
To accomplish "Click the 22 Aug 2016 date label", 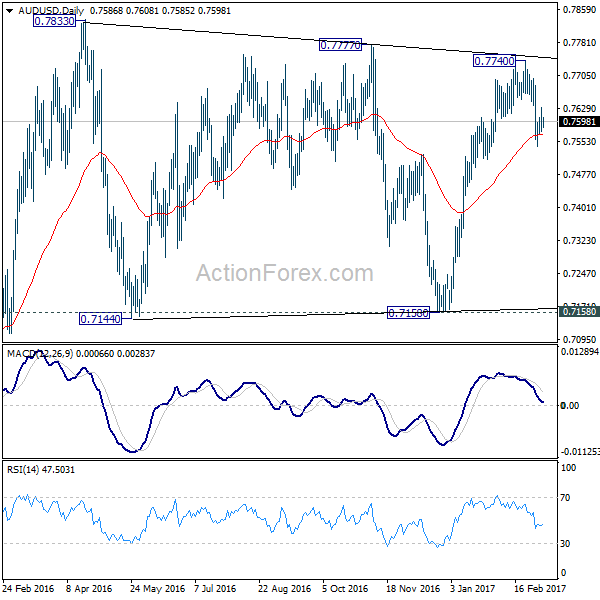I will pyautogui.click(x=284, y=588).
